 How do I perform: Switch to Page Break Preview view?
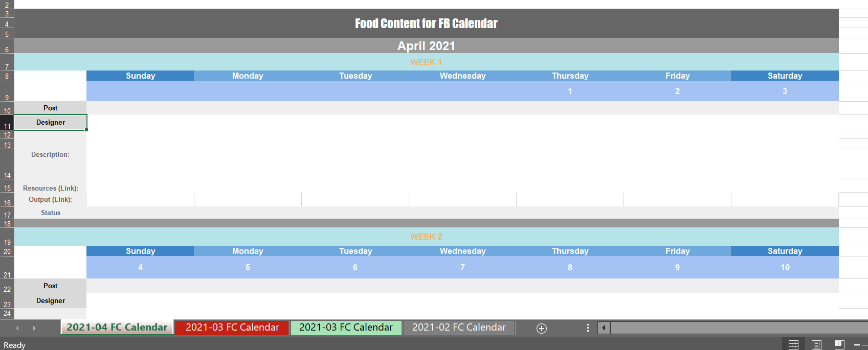coord(839,345)
